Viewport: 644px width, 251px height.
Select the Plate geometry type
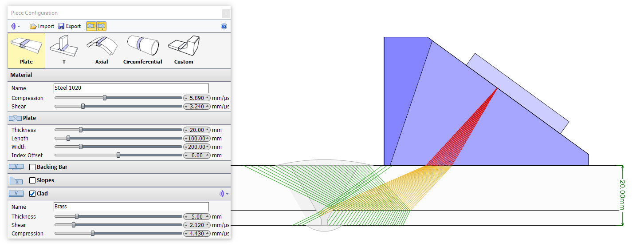pyautogui.click(x=26, y=50)
